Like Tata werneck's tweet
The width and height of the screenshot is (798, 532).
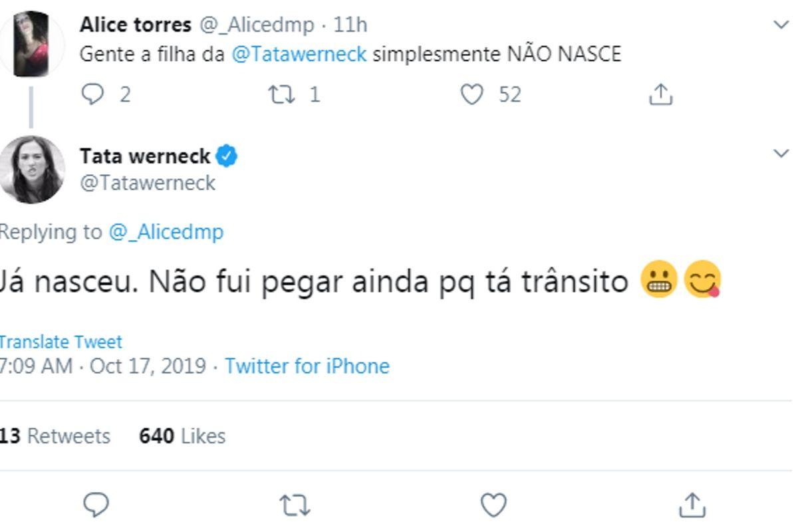[493, 505]
